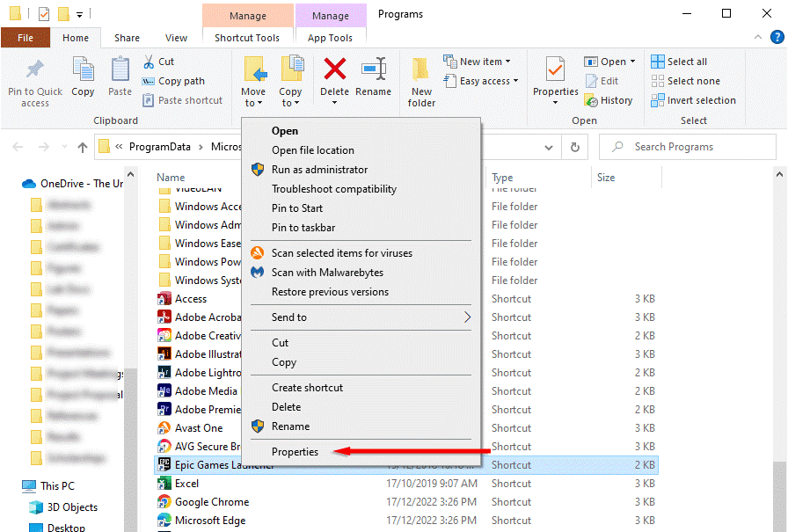
Task: Click Edit in Open group
Action: 602,81
